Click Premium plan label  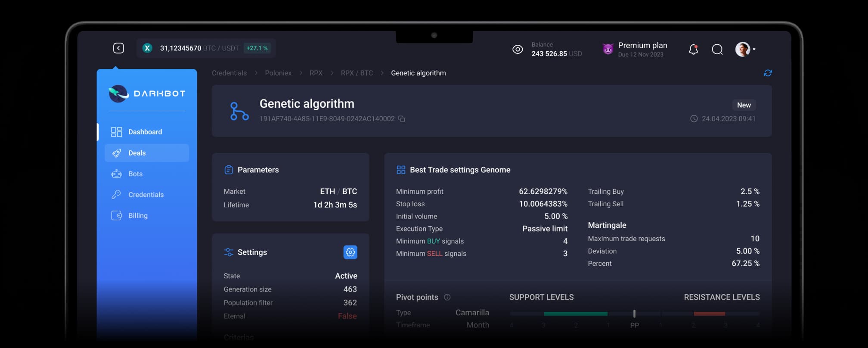(x=642, y=46)
